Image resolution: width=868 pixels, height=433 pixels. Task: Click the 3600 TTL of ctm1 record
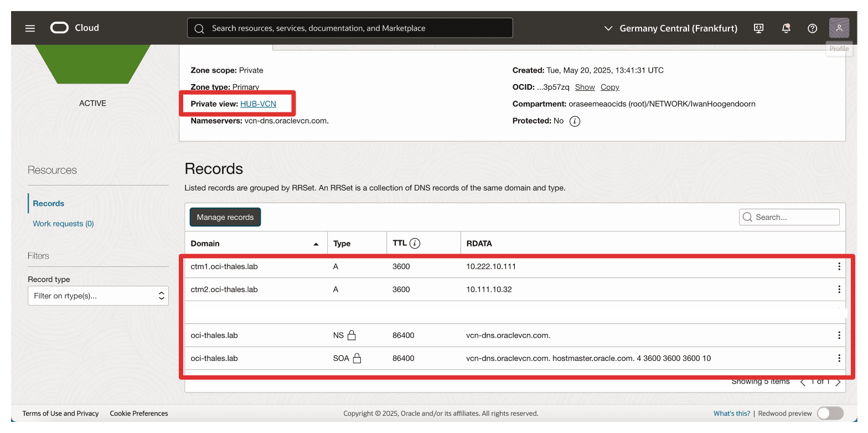[x=401, y=266]
